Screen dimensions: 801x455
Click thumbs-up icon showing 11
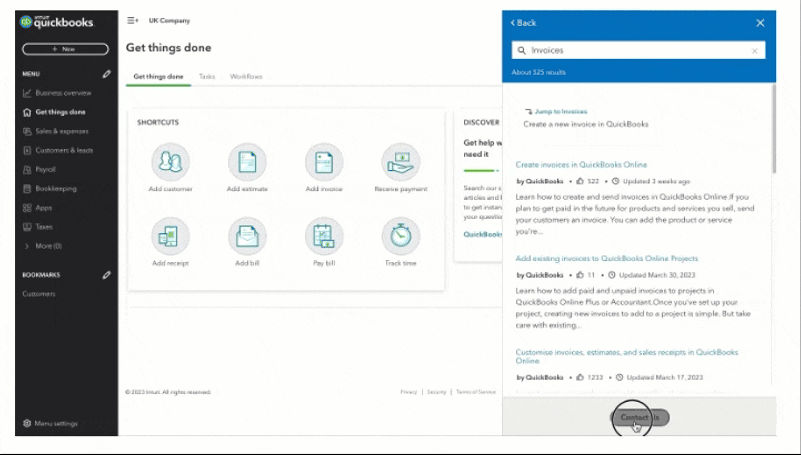pos(580,275)
